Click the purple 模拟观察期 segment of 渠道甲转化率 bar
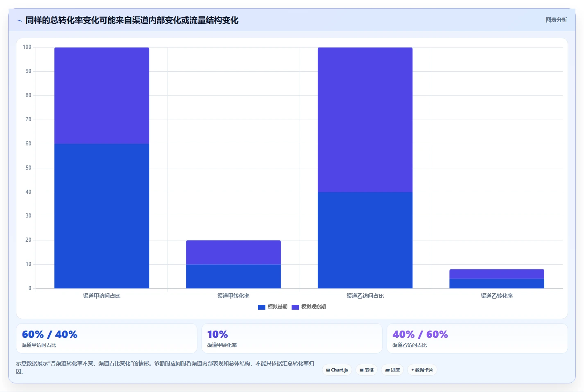Image resolution: width=584 pixels, height=392 pixels. pos(233,252)
